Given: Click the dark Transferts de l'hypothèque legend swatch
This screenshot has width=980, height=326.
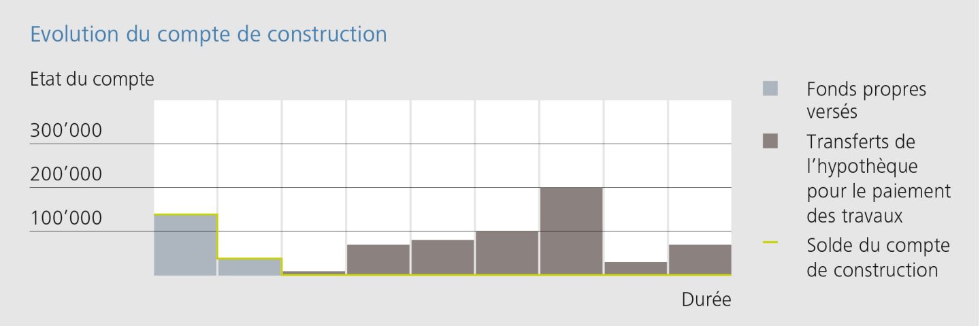Looking at the screenshot, I should pyautogui.click(x=770, y=142).
